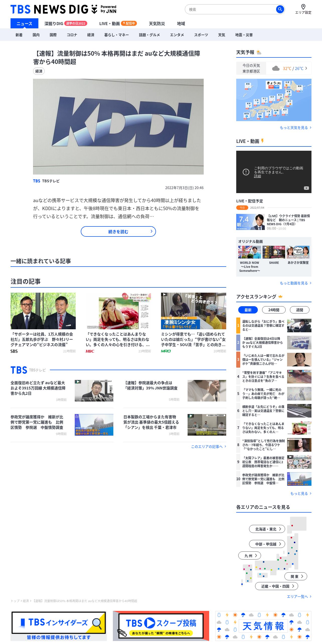Image resolution: width=322 pixels, height=644 pixels.
Task: Select the 最新 ranking toggle
Action: tap(248, 310)
